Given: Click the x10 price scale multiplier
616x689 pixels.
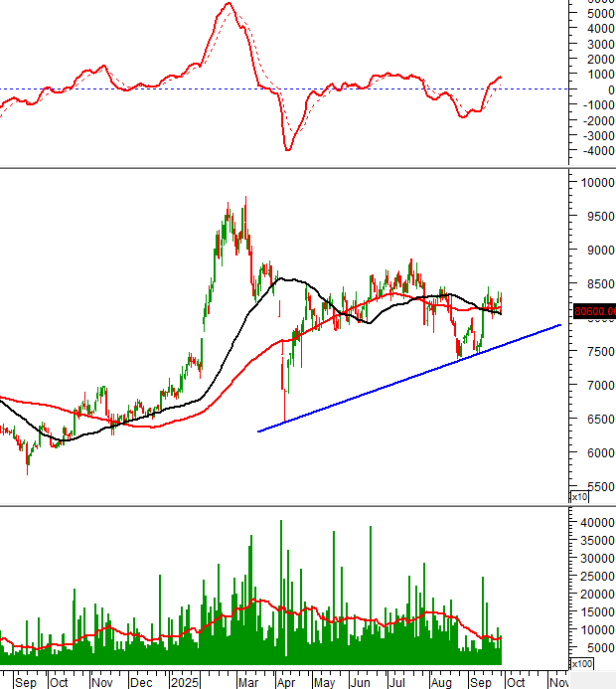Looking at the screenshot, I should tap(579, 497).
